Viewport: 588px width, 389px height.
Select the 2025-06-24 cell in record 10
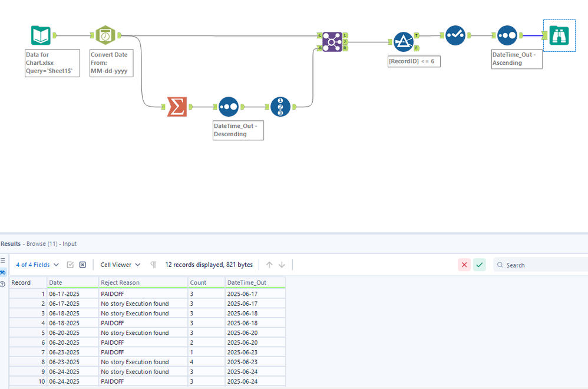pyautogui.click(x=255, y=381)
